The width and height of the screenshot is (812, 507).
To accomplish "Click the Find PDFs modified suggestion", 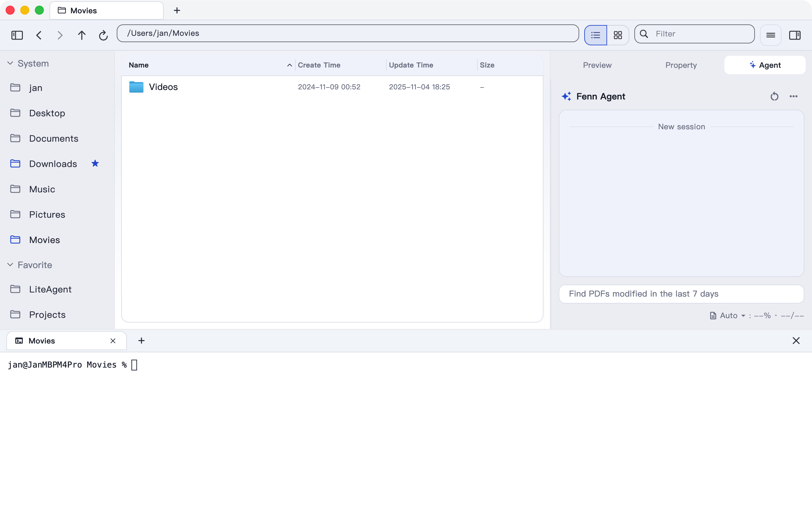I will click(x=643, y=294).
